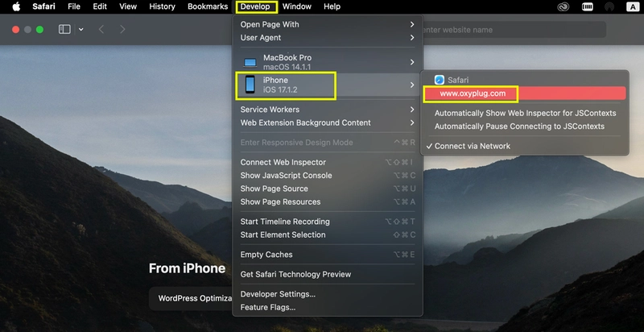Click the round profile icon in menu bar

click(609, 6)
